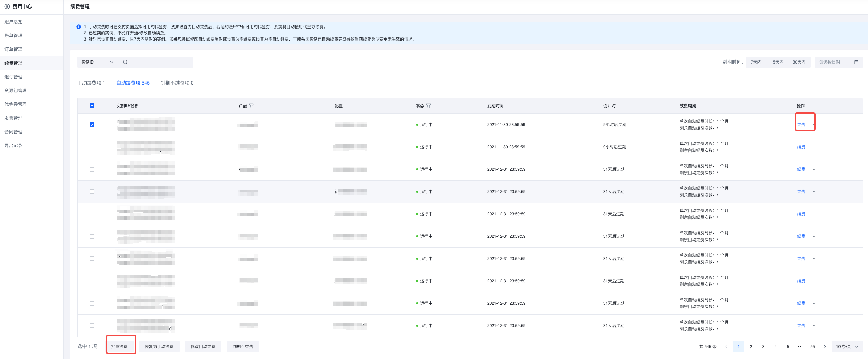Click the 续费 link in the unchecked 2021-11-30 row
This screenshot has height=359, width=868.
tap(801, 147)
